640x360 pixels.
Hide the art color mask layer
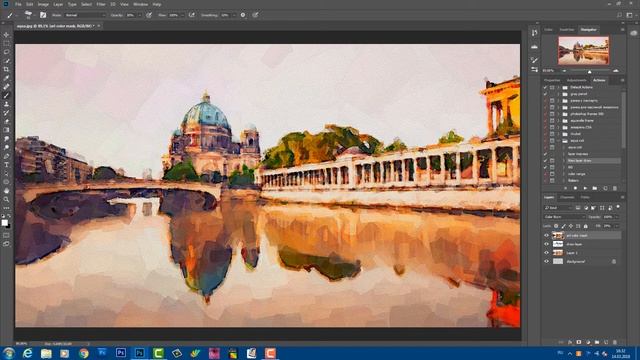[x=547, y=236]
